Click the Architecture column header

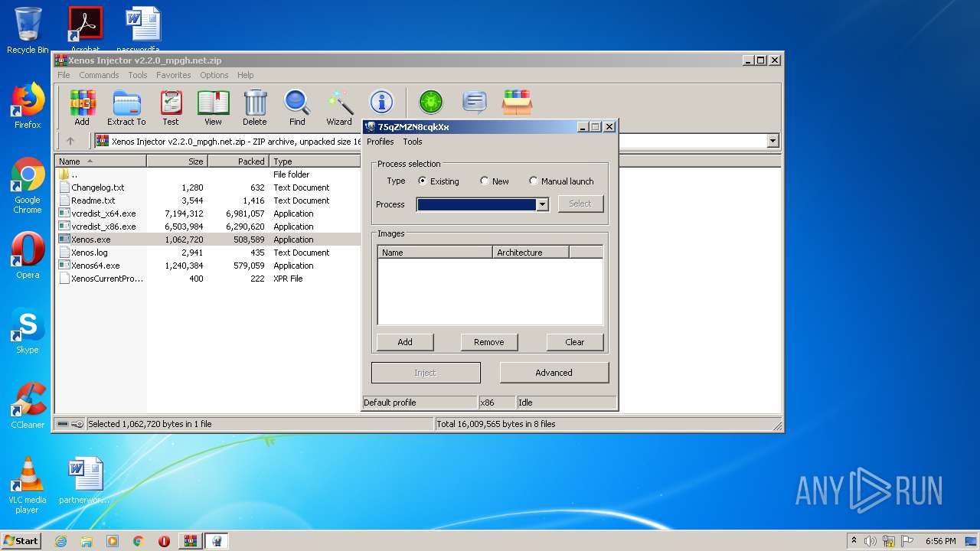tap(531, 252)
